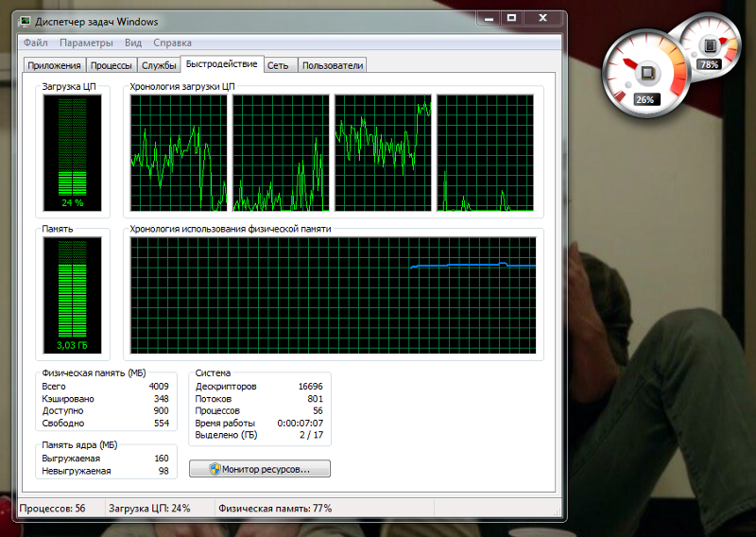This screenshot has width=756, height=537.
Task: Click the Доступно value 900
Action: point(161,410)
